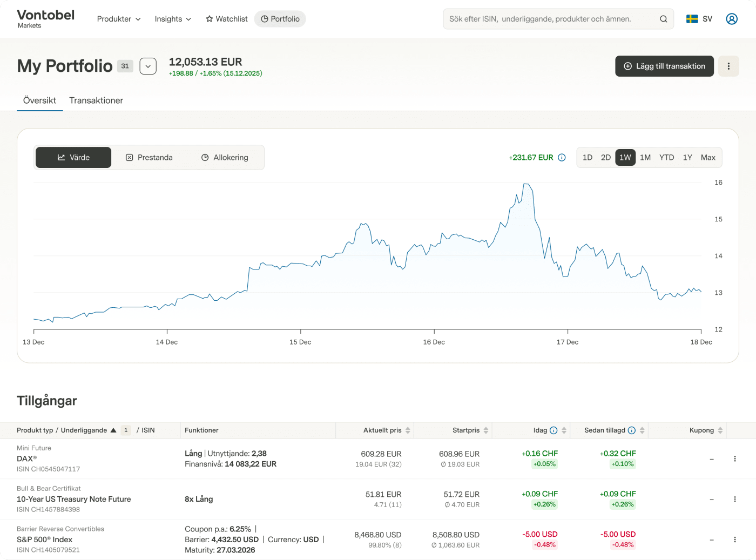Select the Prestanda chart view
This screenshot has width=756, height=560.
click(x=149, y=157)
